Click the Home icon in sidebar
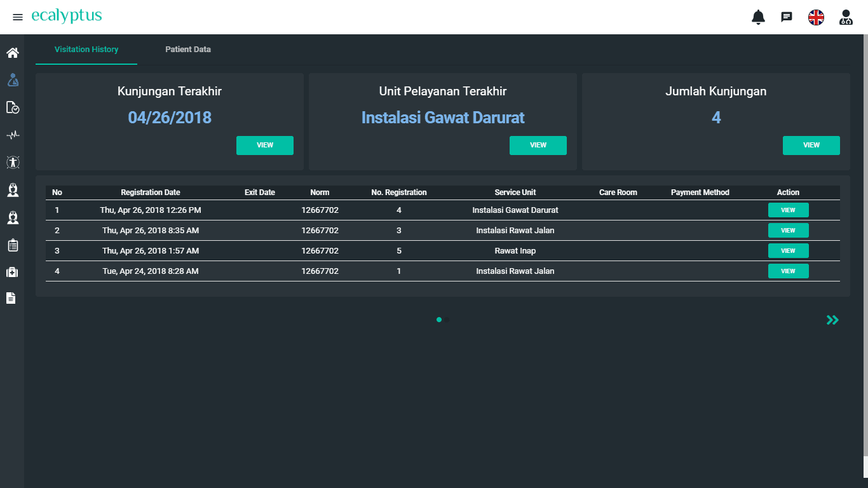 click(x=12, y=53)
